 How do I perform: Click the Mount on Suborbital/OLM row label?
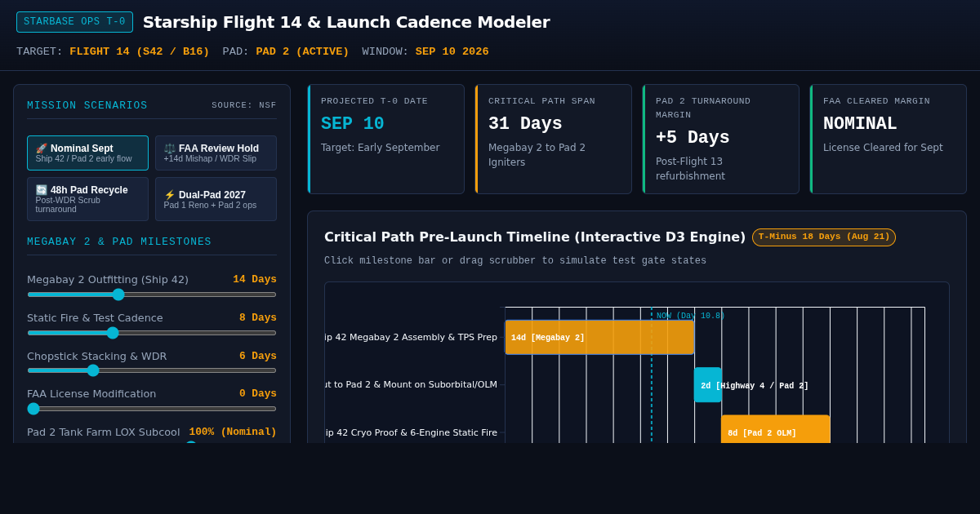pos(411,384)
